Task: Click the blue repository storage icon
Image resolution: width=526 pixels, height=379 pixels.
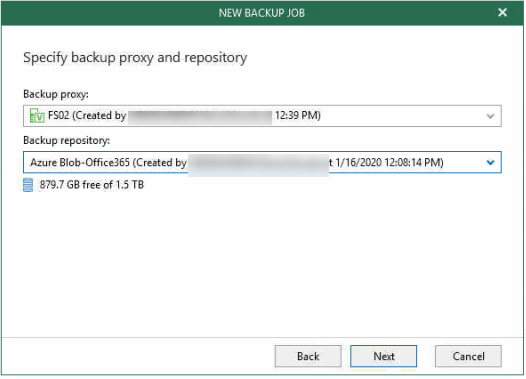Action: coord(28,185)
